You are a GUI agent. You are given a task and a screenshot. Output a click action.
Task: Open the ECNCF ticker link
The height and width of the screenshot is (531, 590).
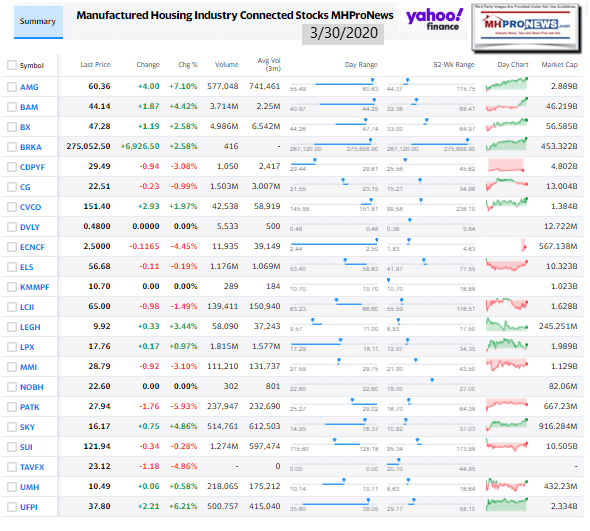point(32,247)
